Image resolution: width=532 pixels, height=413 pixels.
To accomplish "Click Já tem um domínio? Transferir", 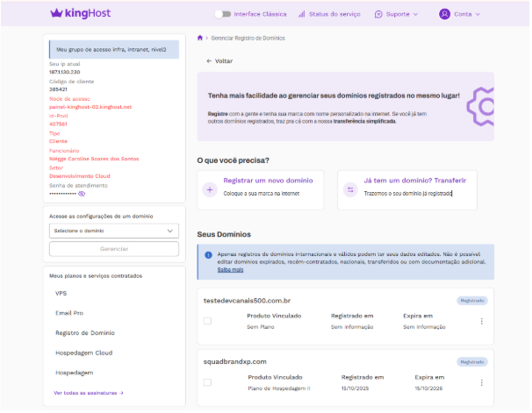I will tap(415, 181).
